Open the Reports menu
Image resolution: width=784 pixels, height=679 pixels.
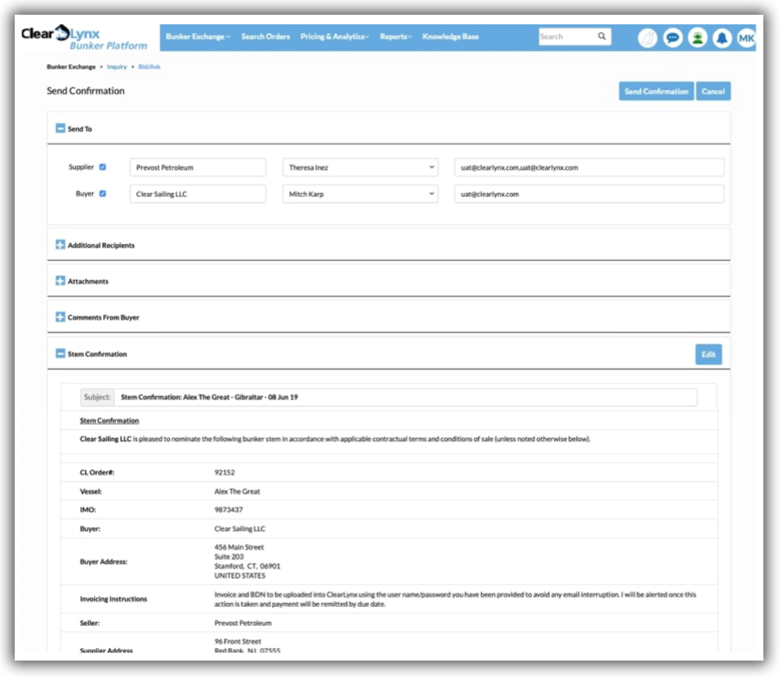coord(396,37)
